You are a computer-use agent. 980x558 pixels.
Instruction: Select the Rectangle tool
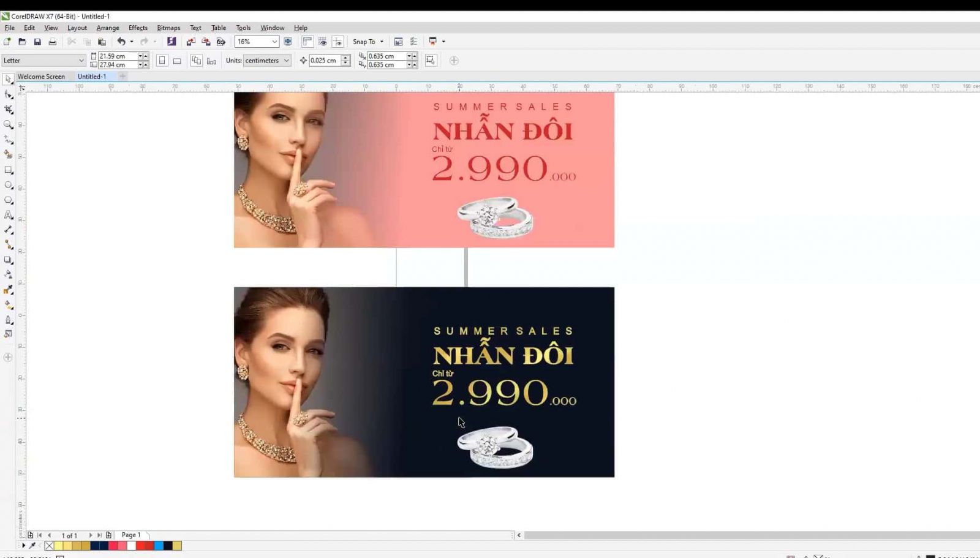point(8,170)
